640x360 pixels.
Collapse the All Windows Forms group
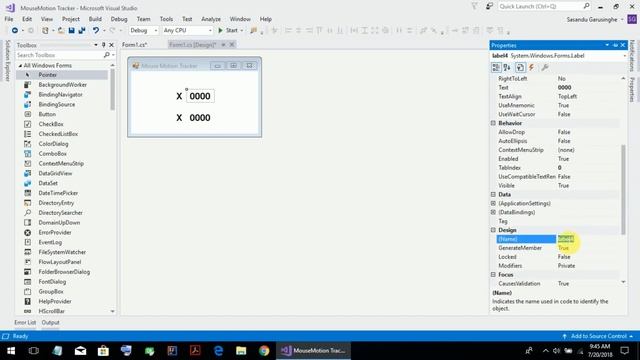tap(20, 66)
